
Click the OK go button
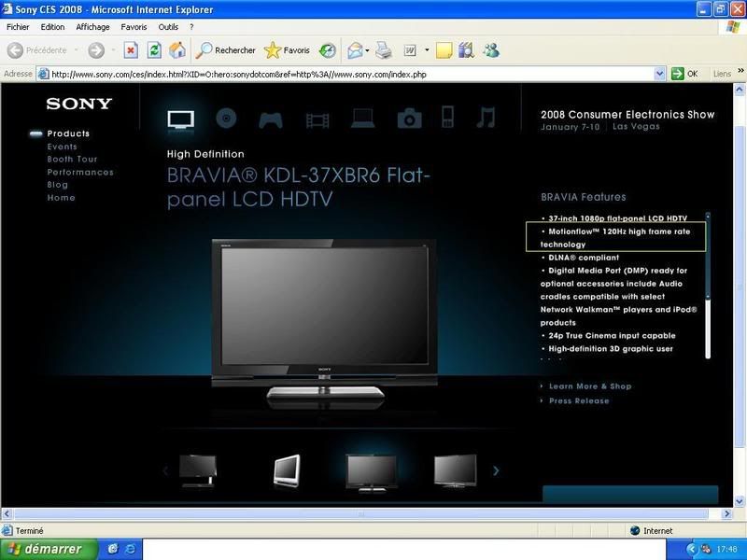click(684, 74)
